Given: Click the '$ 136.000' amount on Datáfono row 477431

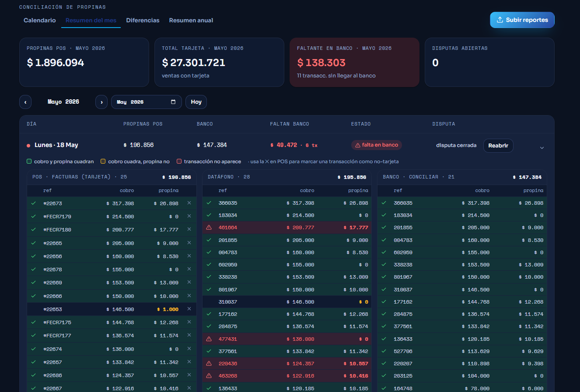Looking at the screenshot, I should (300, 339).
